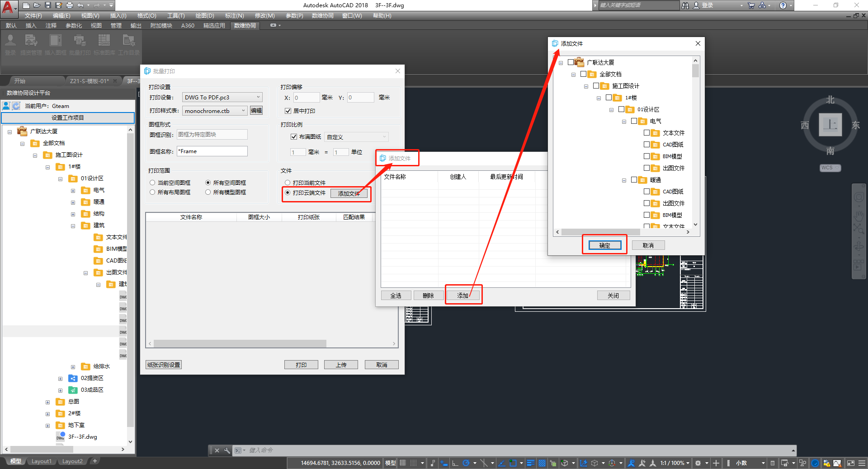Image resolution: width=868 pixels, height=469 pixels.
Task: Save drawing with the floppy disk icon
Action: (48, 5)
